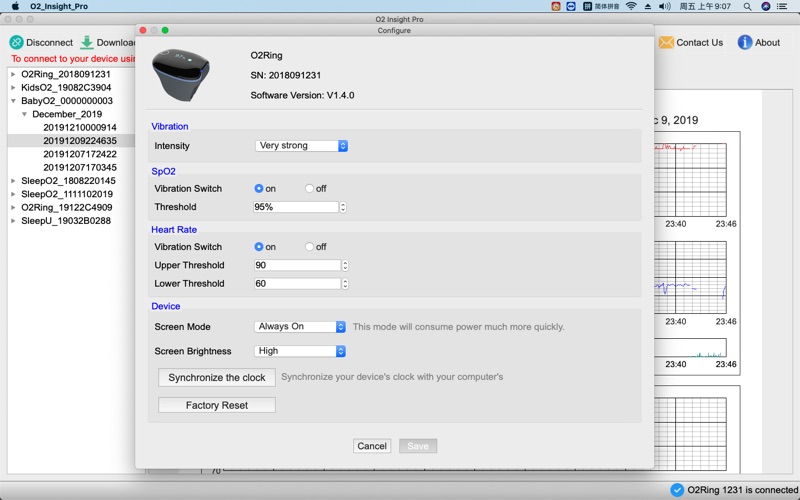The image size is (800, 500).
Task: Click the connected checkmark status icon
Action: (677, 490)
